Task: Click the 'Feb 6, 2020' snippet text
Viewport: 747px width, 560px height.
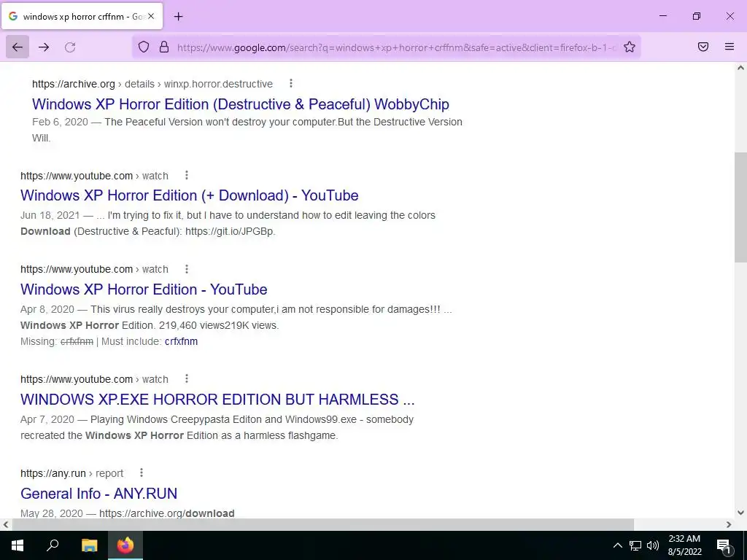Action: click(x=60, y=122)
